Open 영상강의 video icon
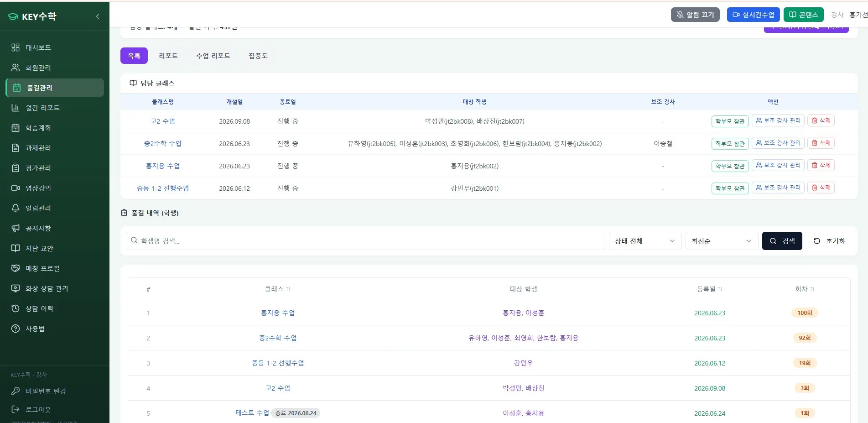 point(16,188)
